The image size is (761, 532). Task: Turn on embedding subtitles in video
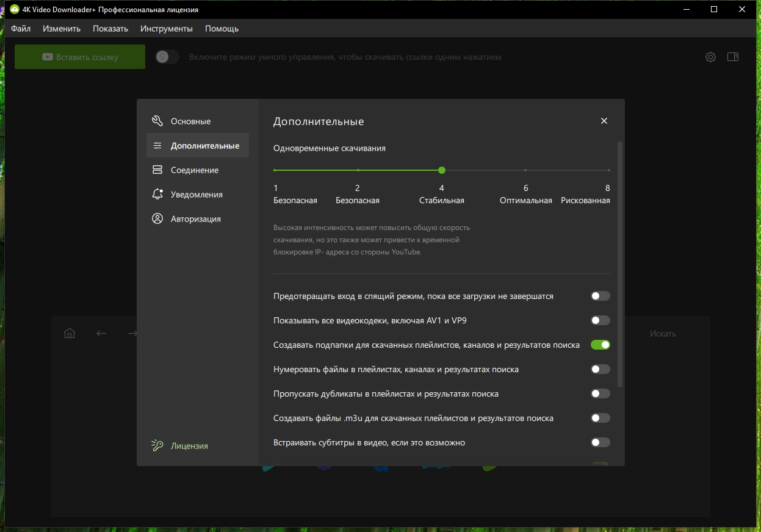600,442
